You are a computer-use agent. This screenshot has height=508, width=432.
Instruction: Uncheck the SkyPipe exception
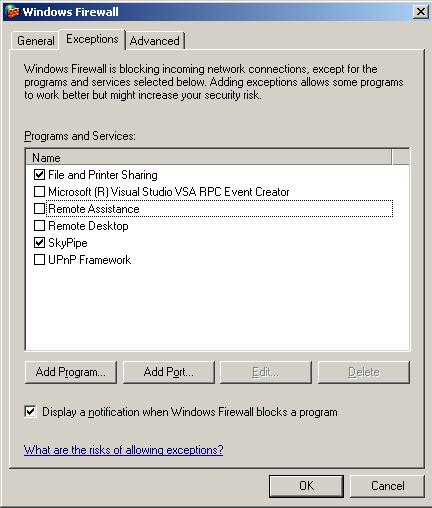click(39, 243)
